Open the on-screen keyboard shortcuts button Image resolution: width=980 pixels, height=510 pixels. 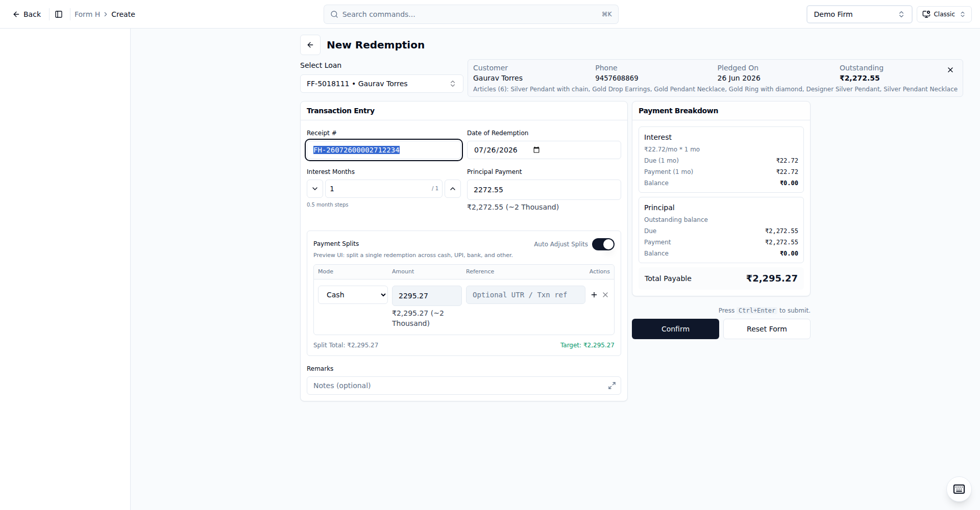tap(959, 489)
